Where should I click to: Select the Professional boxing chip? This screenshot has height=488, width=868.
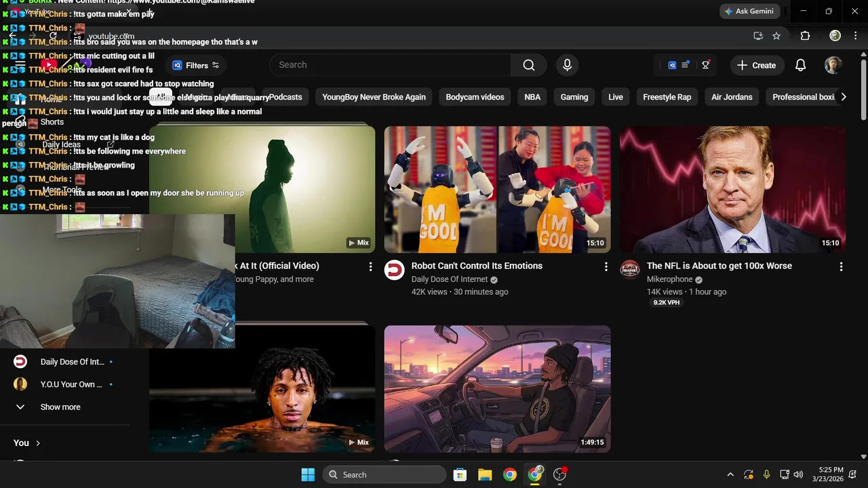(802, 97)
